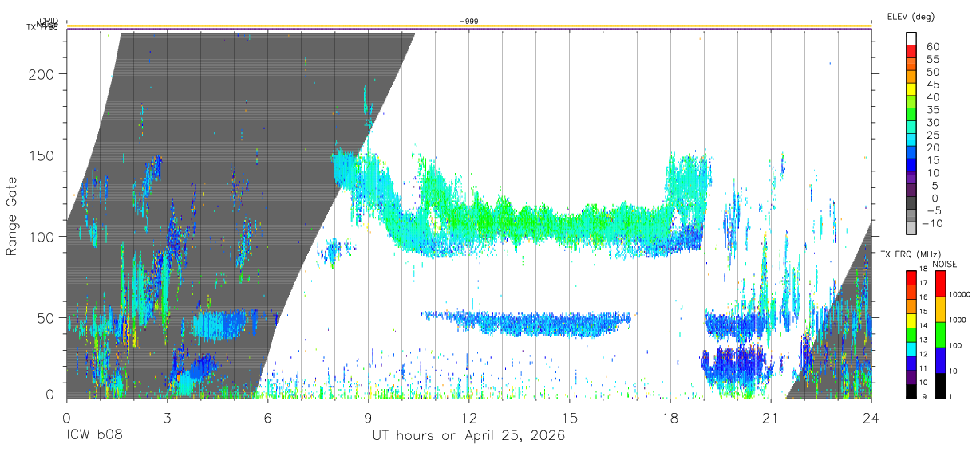The height and width of the screenshot is (452, 980).
Task: Click black bottom segment of NOISE bar
Action: click(940, 385)
